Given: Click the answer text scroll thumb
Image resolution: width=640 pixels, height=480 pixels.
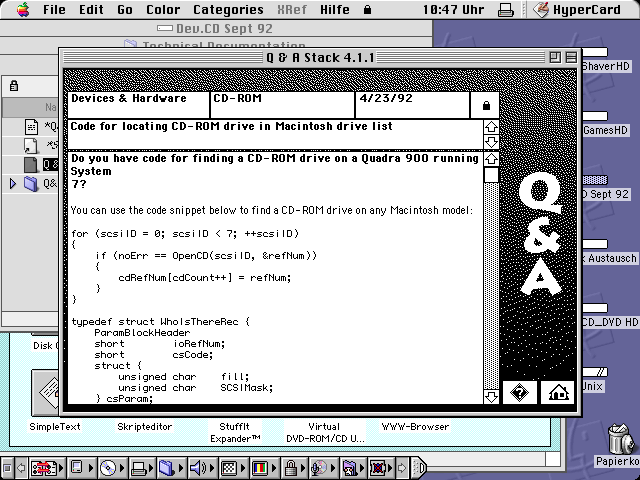Looking at the screenshot, I should coord(491,175).
